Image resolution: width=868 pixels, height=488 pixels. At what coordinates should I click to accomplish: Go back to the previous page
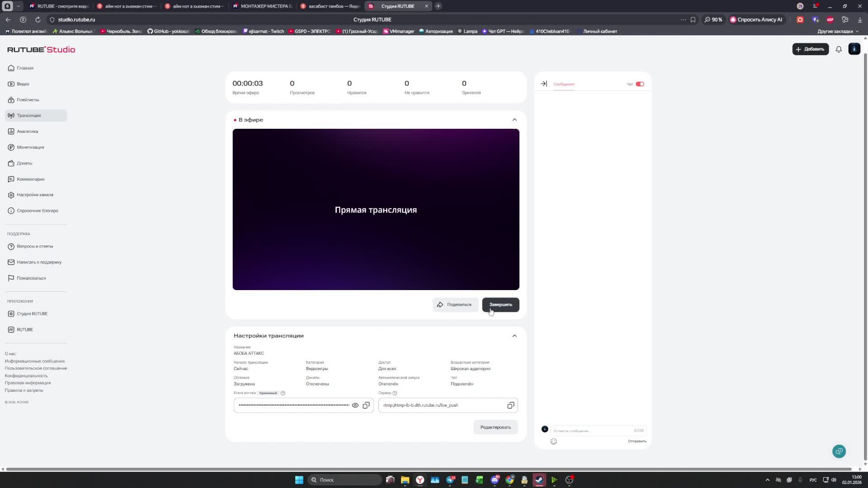click(x=8, y=19)
